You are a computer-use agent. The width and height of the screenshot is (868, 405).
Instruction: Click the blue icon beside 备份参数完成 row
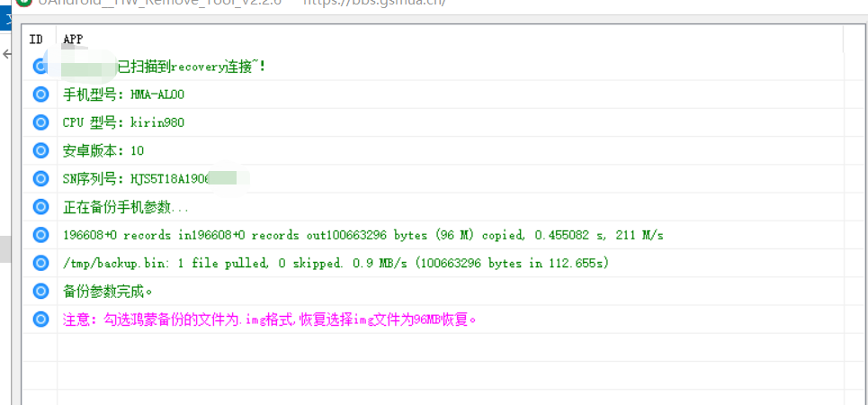pos(40,291)
